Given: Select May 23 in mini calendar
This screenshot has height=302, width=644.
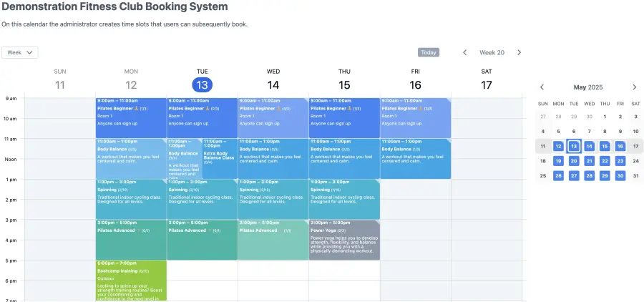Looking at the screenshot, I should coord(620,161).
